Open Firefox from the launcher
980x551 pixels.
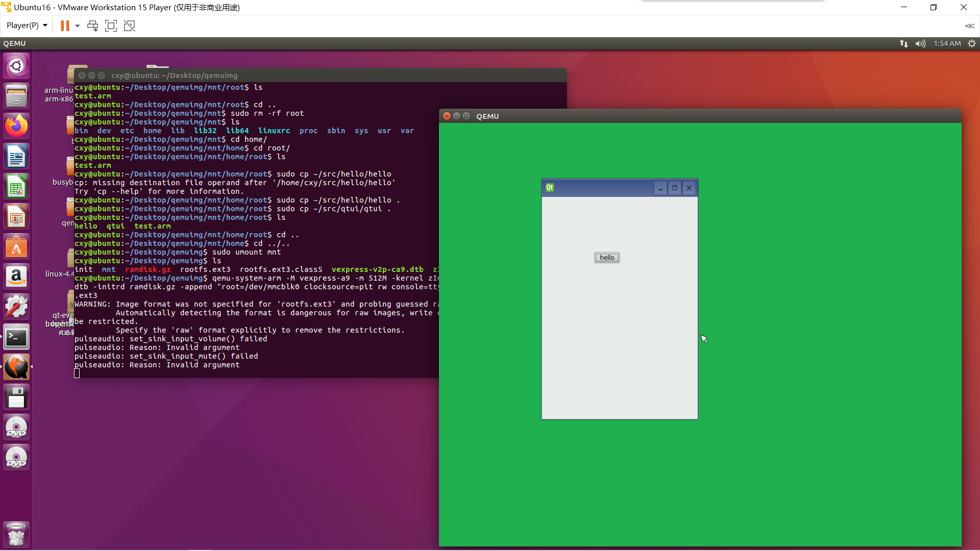point(16,126)
